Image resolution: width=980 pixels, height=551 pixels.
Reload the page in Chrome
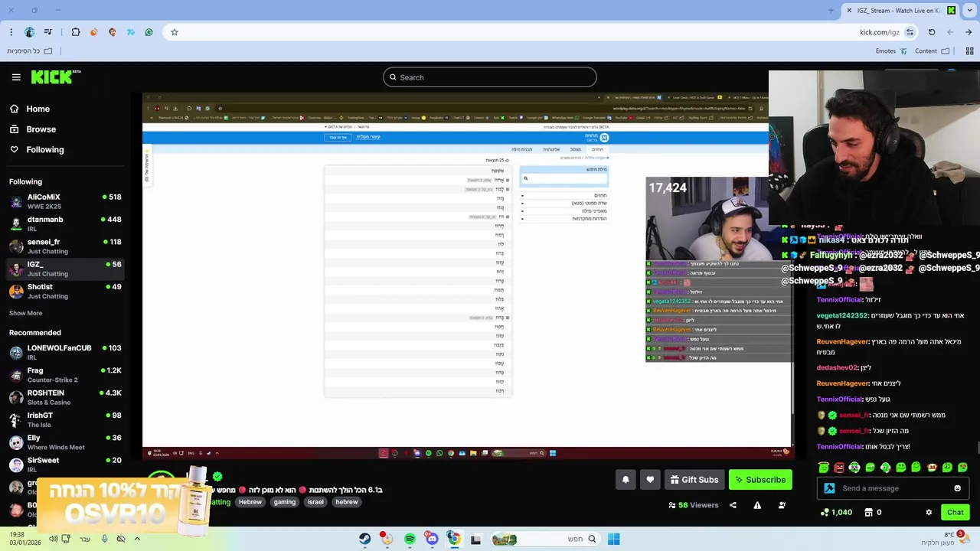pos(932,32)
